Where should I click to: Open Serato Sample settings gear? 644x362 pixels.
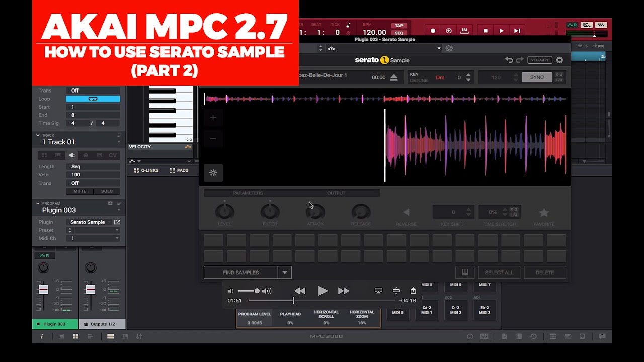pos(559,60)
